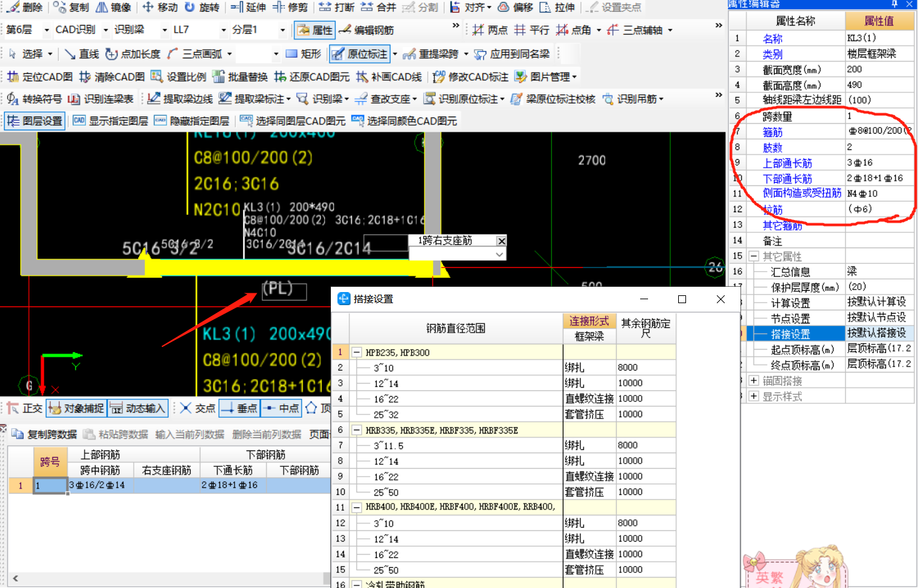Open 修改CAD标注 tool
Viewport: 918px width, 588px height.
[470, 77]
